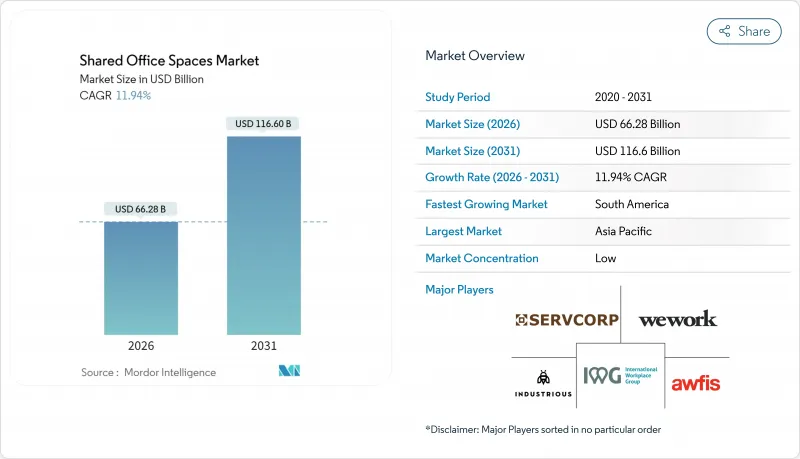This screenshot has width=800, height=459.
Task: Click the IWG International Workplace Group logo
Action: coord(621,376)
